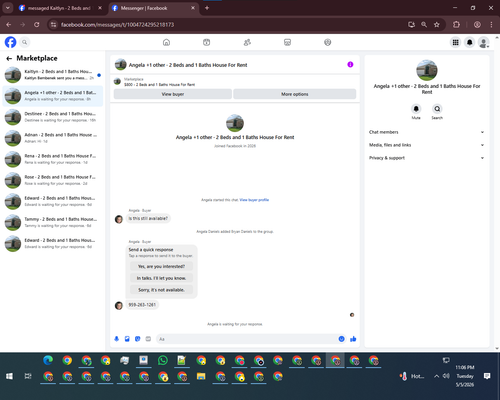
Task: Open the Chrome profile icon
Action: coord(477,25)
